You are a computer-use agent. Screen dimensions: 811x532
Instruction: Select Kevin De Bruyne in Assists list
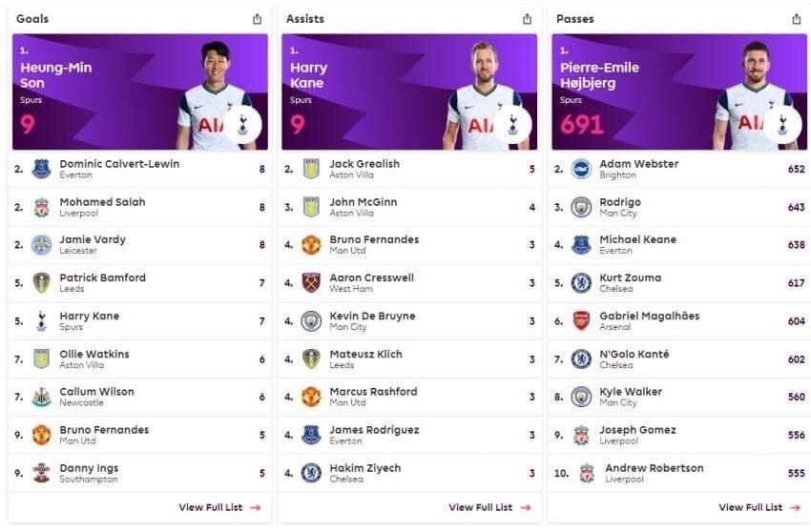[x=372, y=316]
